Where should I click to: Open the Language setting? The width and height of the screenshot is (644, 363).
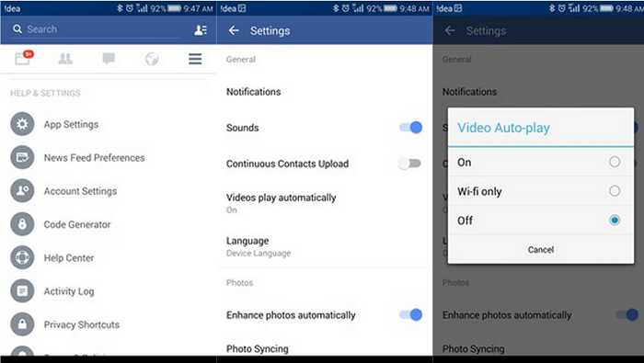(x=259, y=246)
